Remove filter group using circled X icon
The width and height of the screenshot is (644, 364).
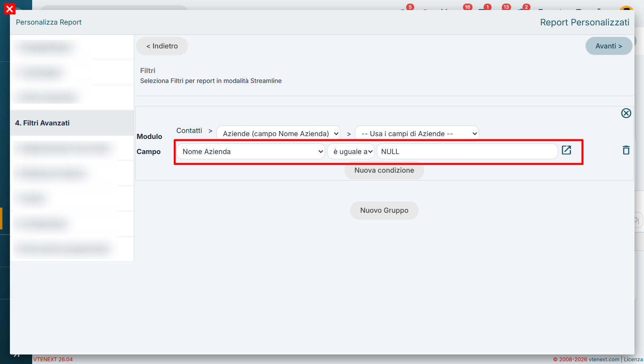point(626,113)
